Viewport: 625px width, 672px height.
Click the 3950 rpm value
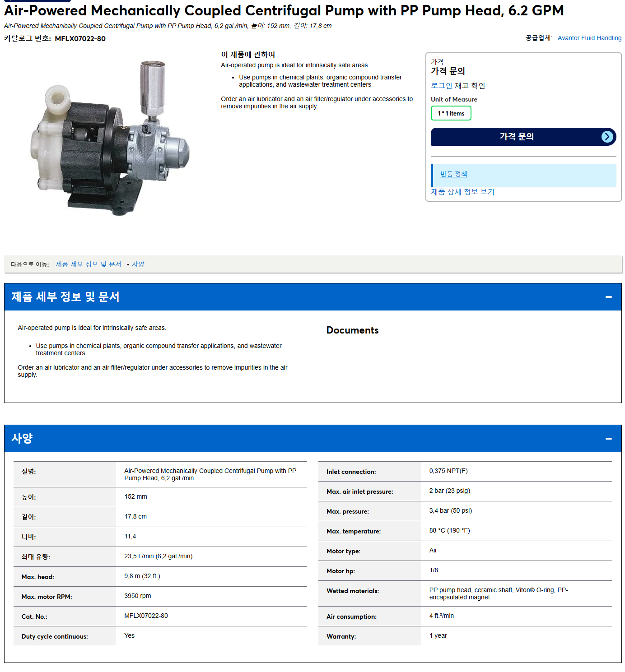point(138,596)
